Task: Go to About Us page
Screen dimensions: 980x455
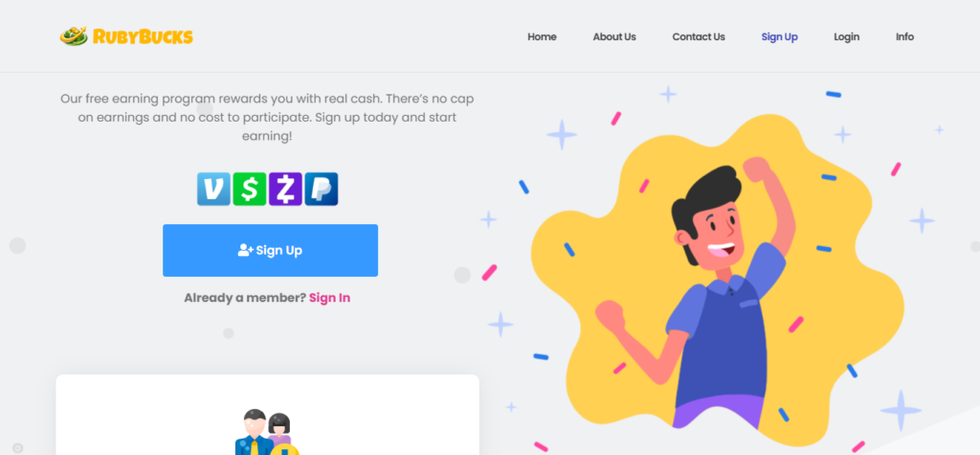Action: [x=614, y=37]
